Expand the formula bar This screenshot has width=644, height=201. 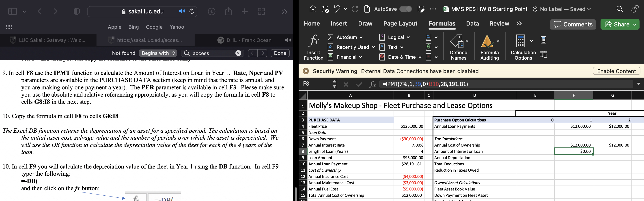point(638,84)
